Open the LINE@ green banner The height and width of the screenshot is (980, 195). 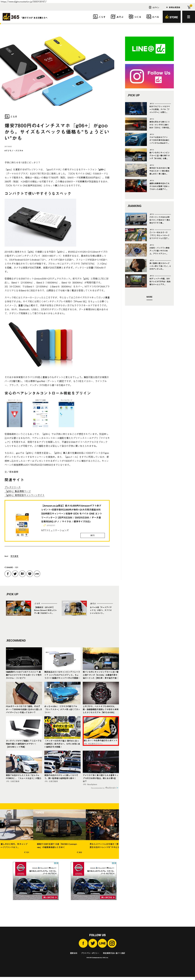pyautogui.click(x=149, y=49)
